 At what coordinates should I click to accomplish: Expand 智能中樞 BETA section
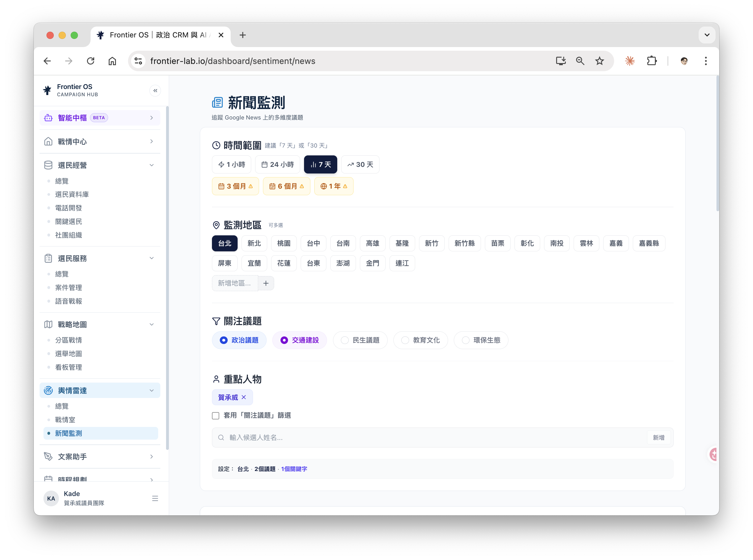(x=100, y=118)
